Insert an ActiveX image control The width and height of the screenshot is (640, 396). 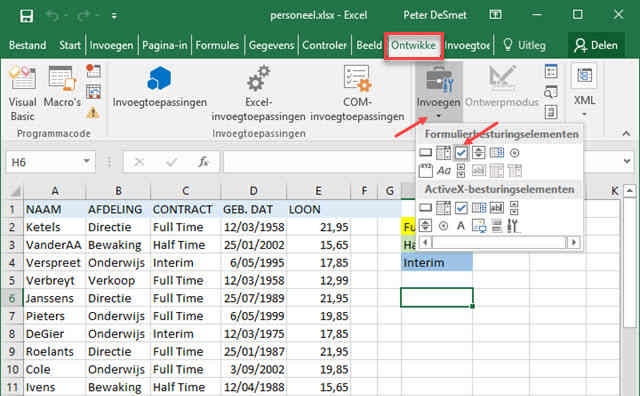(479, 226)
